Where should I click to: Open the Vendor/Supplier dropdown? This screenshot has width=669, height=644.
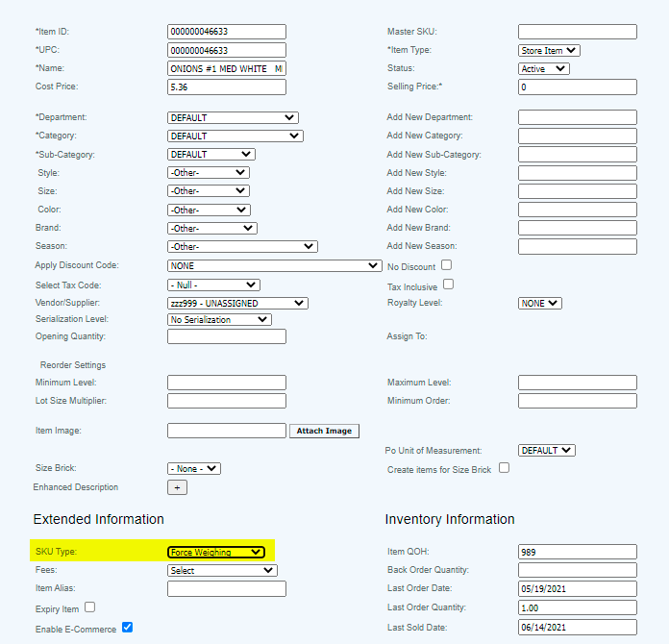click(x=236, y=303)
